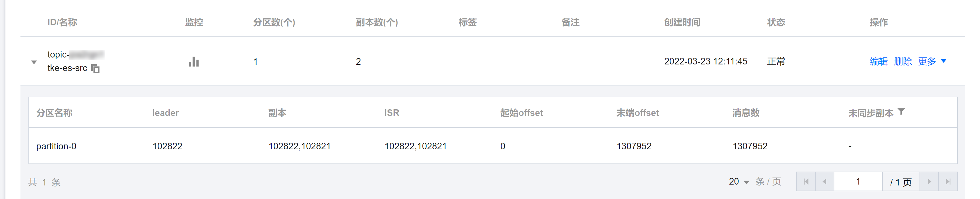Collapse the tke-es-src topic row
Viewport: 980px width, 199px height.
(x=34, y=62)
